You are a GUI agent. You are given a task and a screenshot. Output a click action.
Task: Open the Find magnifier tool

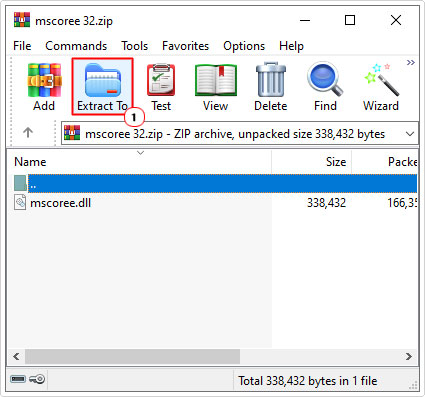(325, 80)
